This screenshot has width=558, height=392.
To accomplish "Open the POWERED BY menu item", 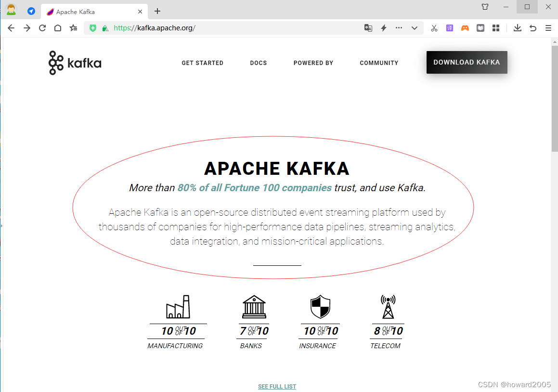I will click(x=313, y=63).
